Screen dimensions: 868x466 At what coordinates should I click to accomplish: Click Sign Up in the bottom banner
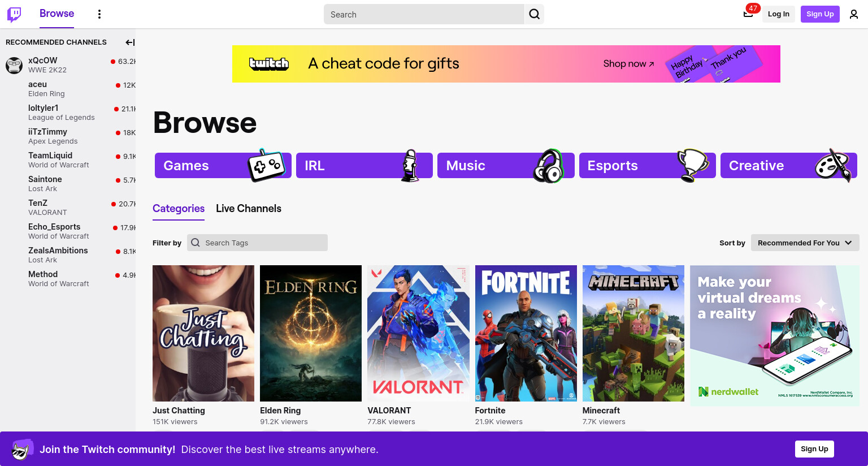point(814,449)
